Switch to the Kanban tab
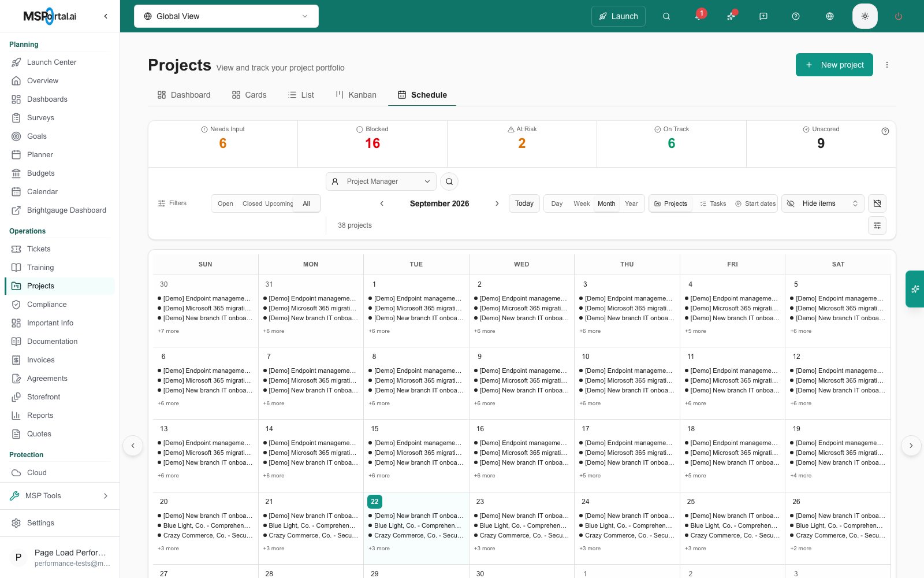924x578 pixels. 356,95
